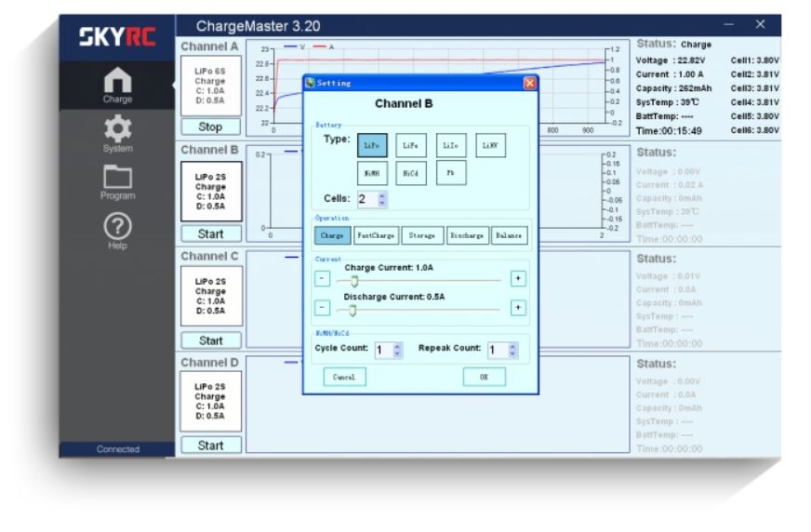Select NiMH battery type

[x=372, y=173]
